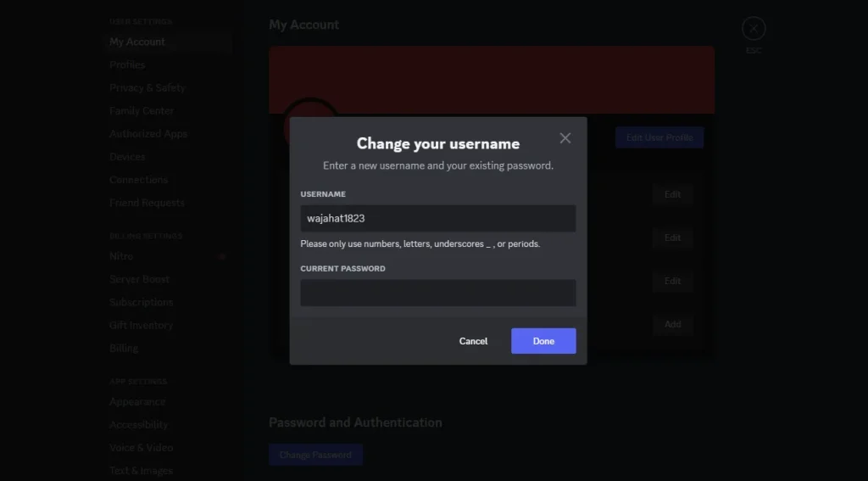Click the dialog title Change your username

tap(438, 143)
